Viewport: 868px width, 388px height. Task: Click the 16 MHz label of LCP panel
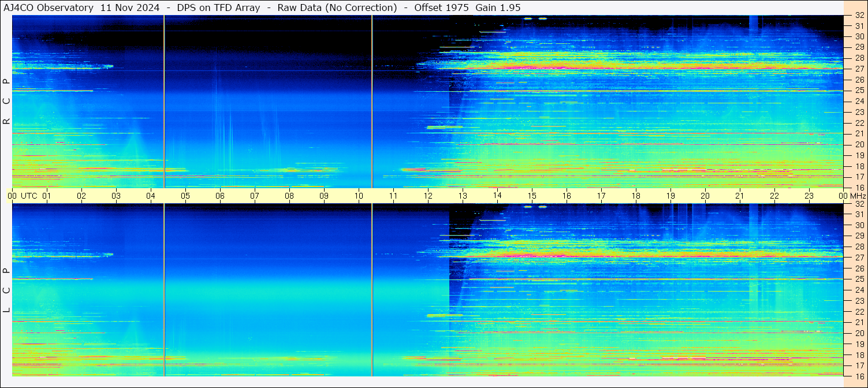(859, 376)
